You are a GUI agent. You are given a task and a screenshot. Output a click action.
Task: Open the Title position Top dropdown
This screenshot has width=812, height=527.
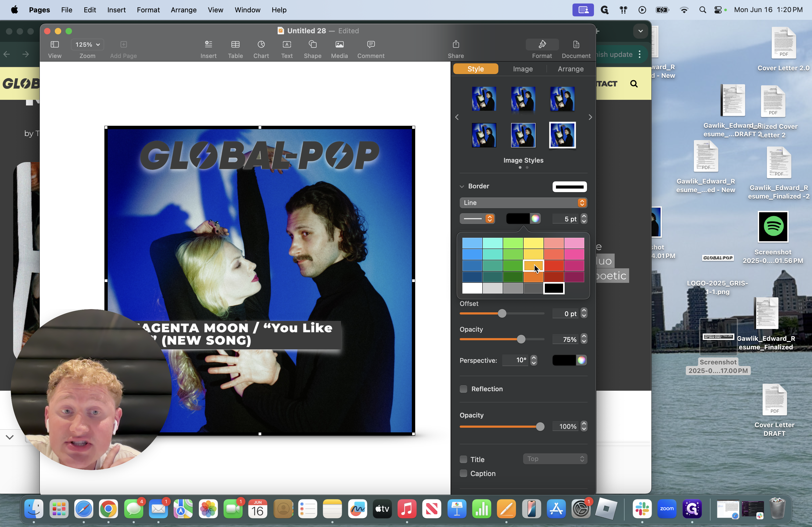[x=555, y=459]
